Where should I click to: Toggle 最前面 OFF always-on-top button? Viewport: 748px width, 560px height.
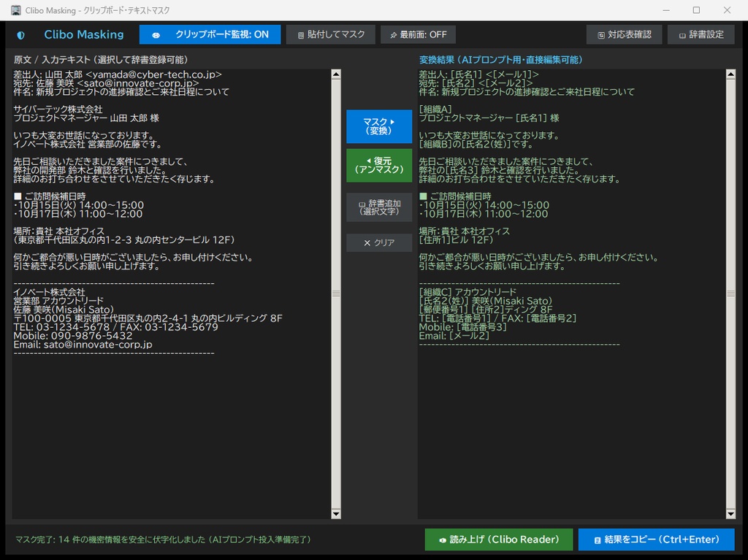[x=418, y=35]
